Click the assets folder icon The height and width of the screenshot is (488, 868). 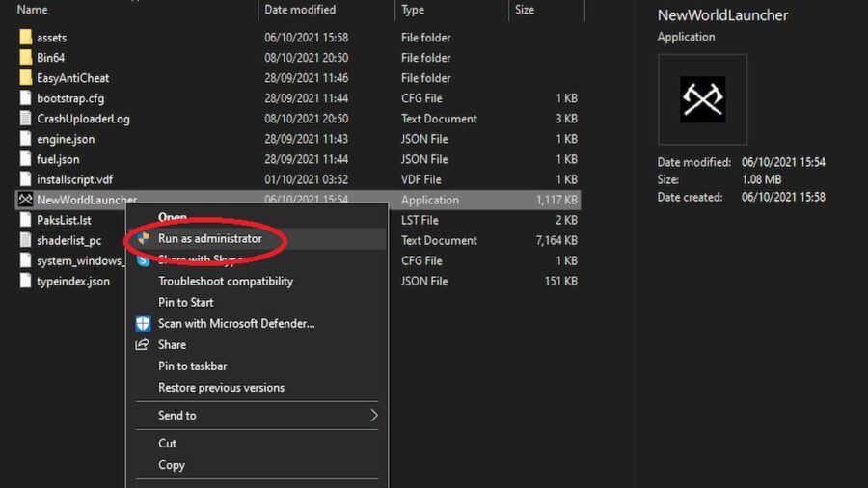[x=25, y=37]
